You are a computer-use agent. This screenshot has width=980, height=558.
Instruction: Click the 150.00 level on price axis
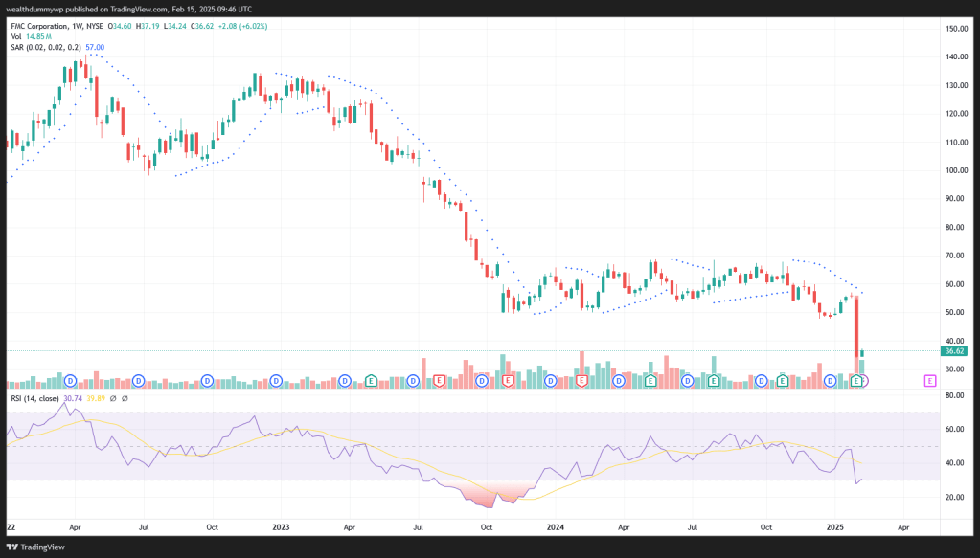click(954, 29)
